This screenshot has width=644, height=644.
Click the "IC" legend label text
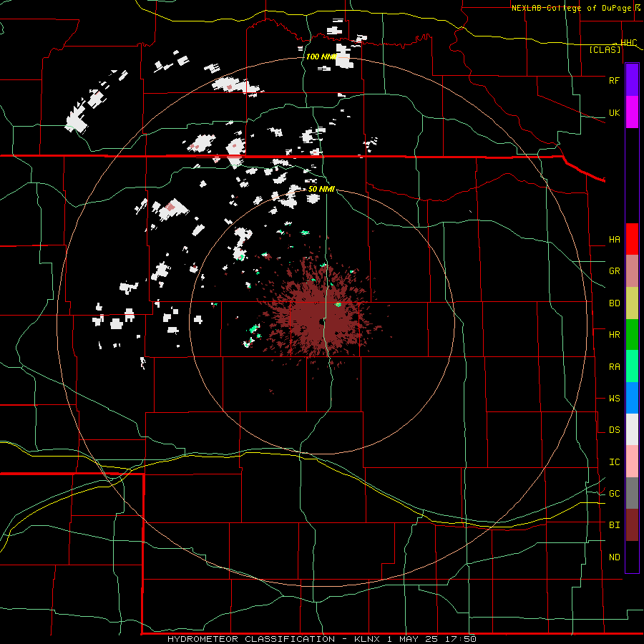point(614,462)
